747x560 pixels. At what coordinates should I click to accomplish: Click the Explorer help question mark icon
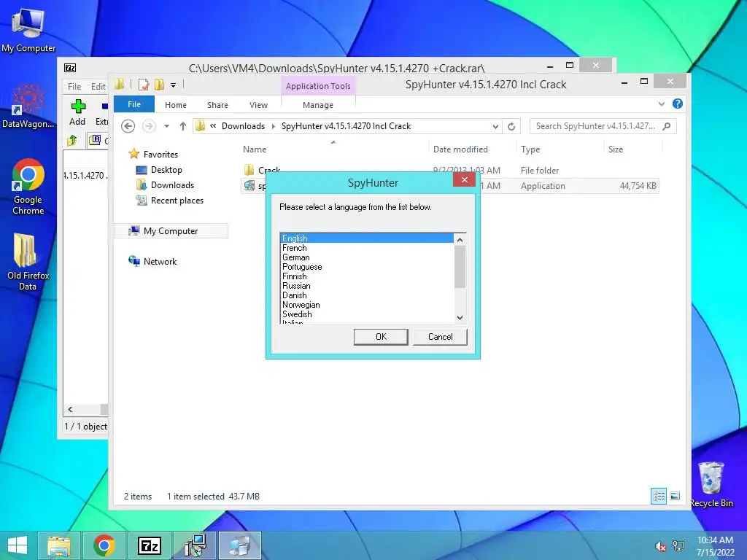678,104
